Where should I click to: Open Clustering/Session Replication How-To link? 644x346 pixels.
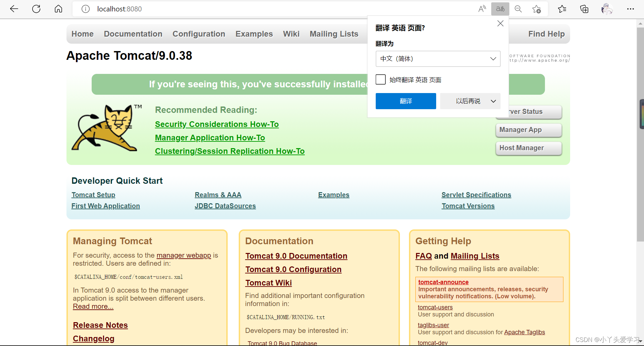[x=230, y=151]
